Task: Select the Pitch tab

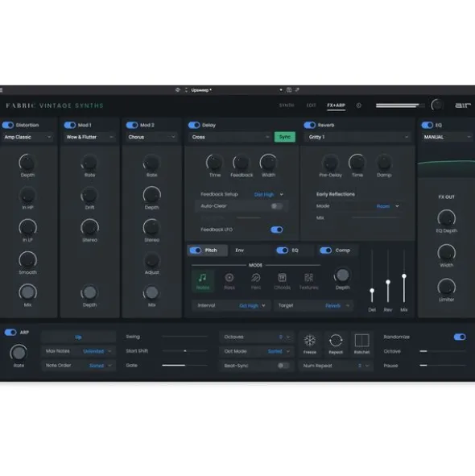Action: pyautogui.click(x=208, y=250)
